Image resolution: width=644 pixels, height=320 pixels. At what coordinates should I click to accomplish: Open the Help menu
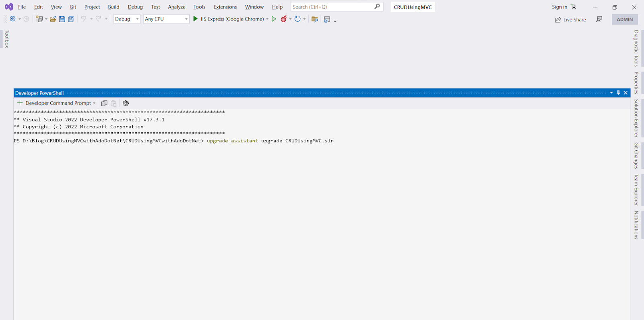click(277, 7)
